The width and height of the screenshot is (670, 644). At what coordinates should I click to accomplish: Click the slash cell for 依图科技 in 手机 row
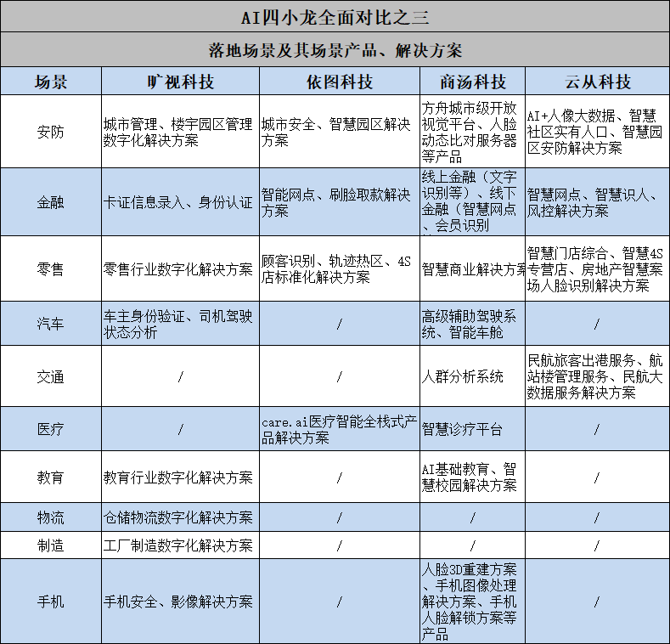click(340, 602)
